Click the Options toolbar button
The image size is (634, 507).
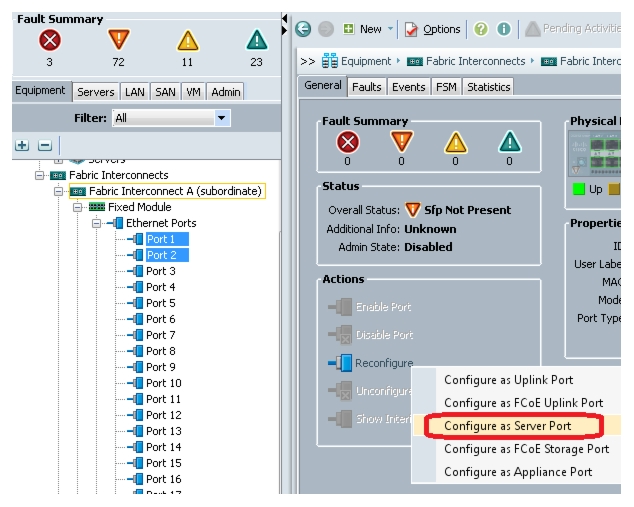(433, 29)
